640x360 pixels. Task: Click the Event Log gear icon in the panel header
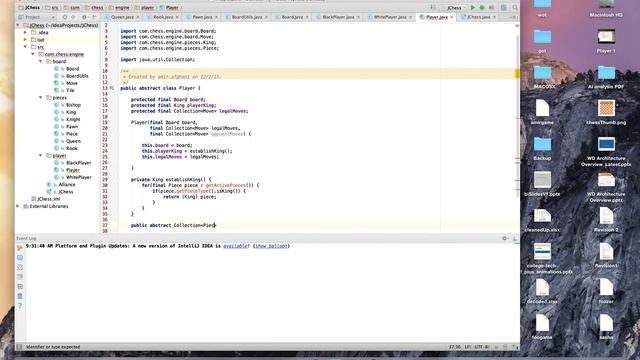click(505, 238)
